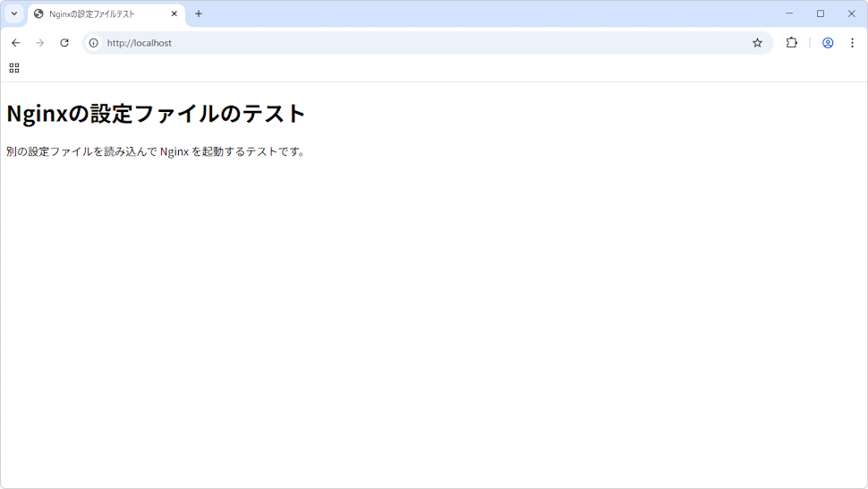Open the Chrome profile menu
This screenshot has width=868, height=489.
828,43
